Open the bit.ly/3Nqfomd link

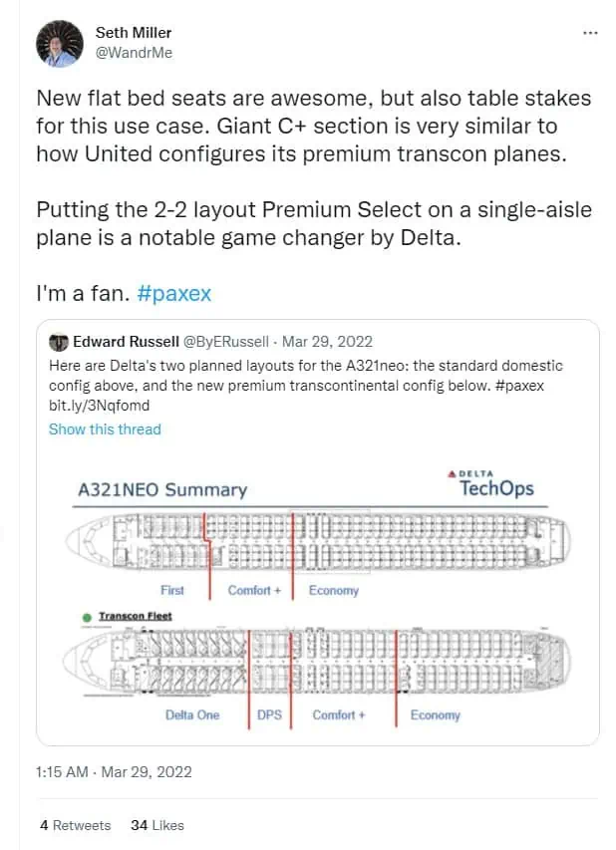[x=100, y=406]
